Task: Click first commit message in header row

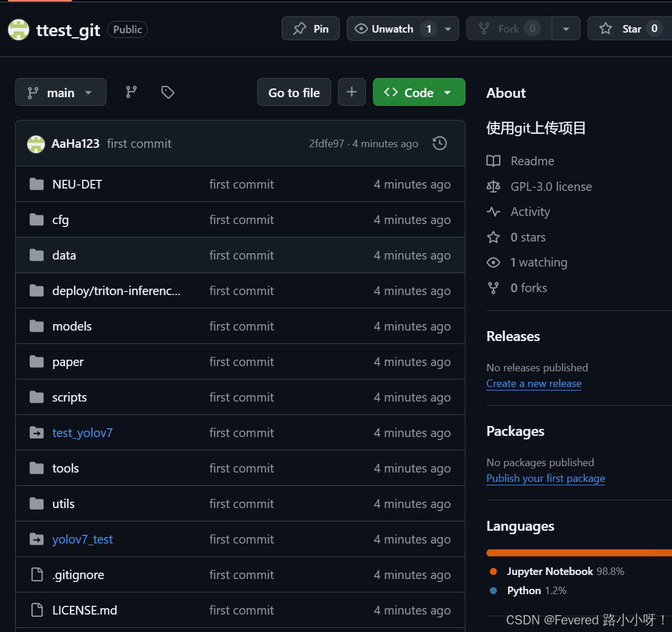Action: [139, 144]
